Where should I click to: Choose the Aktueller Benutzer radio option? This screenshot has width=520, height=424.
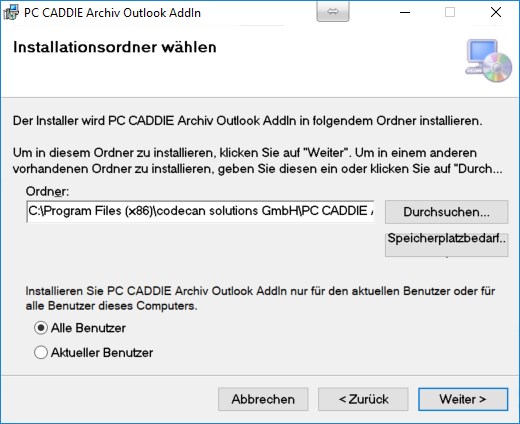tap(41, 352)
